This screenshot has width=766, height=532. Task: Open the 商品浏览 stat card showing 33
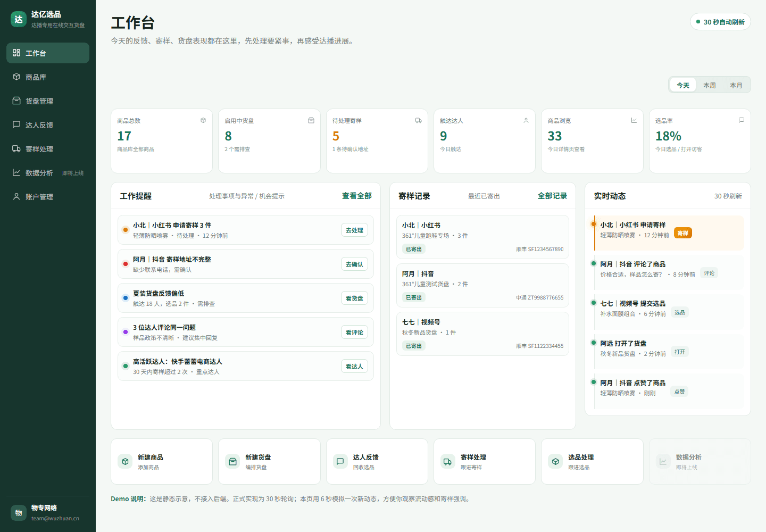click(592, 141)
